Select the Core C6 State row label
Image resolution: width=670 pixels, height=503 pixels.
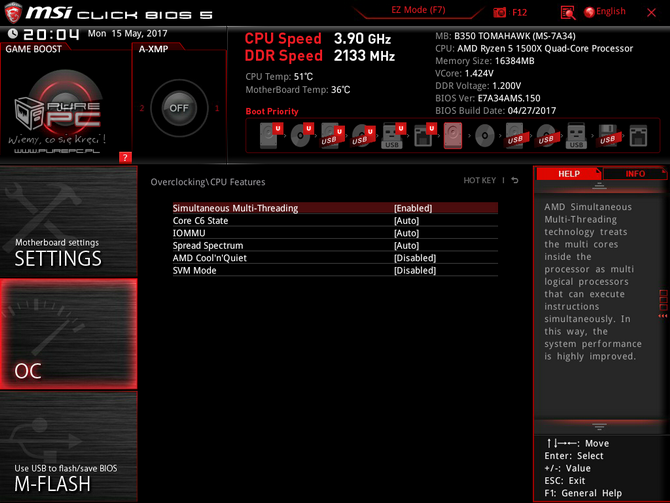point(200,221)
